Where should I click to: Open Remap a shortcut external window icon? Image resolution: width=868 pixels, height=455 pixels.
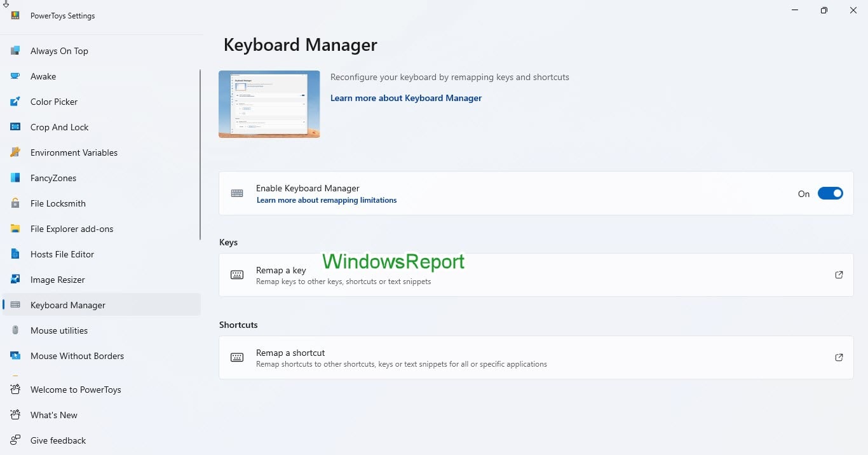(839, 358)
